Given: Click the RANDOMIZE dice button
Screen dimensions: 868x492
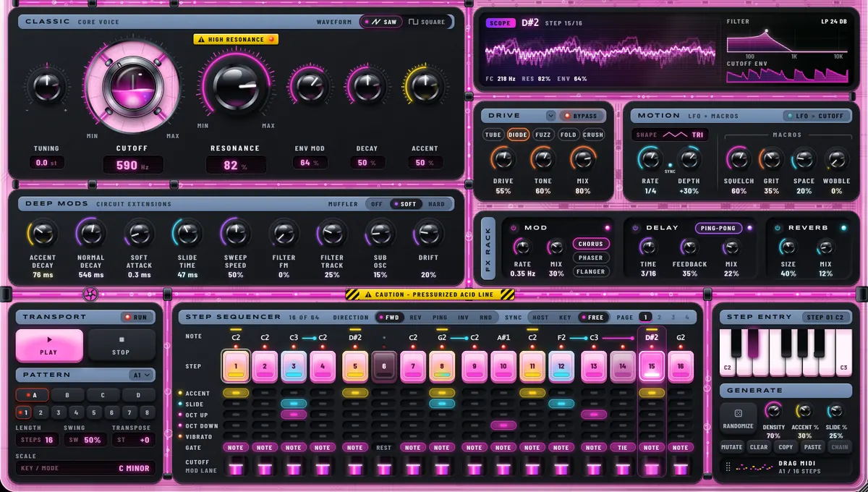Looking at the screenshot, I should [x=738, y=417].
